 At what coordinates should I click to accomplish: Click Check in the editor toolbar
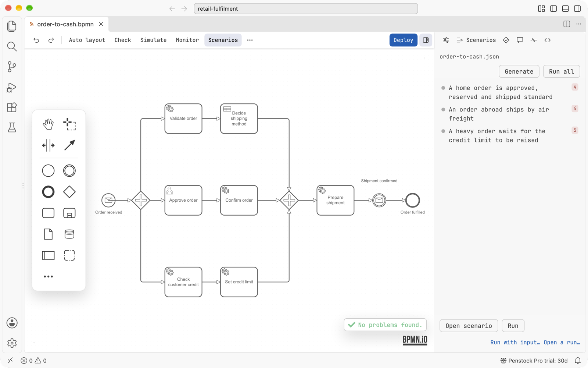tap(123, 40)
